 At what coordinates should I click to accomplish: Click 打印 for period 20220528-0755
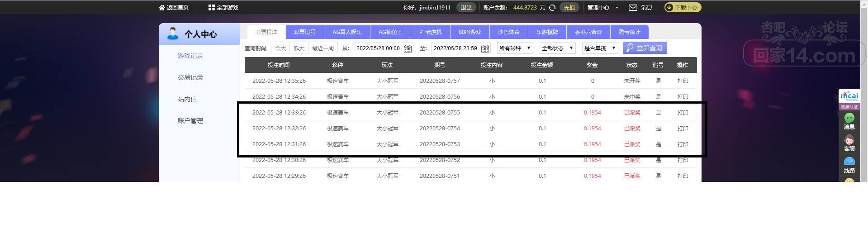(x=683, y=113)
